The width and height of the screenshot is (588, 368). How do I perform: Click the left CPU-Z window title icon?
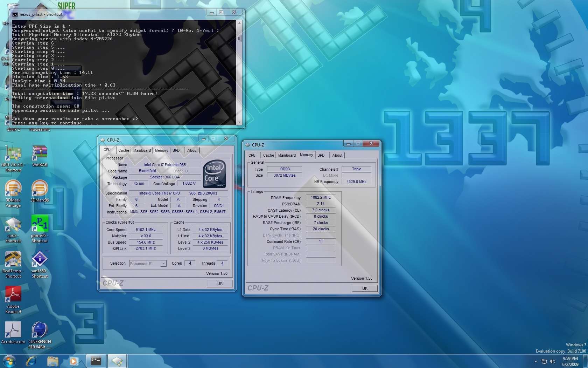[103, 140]
